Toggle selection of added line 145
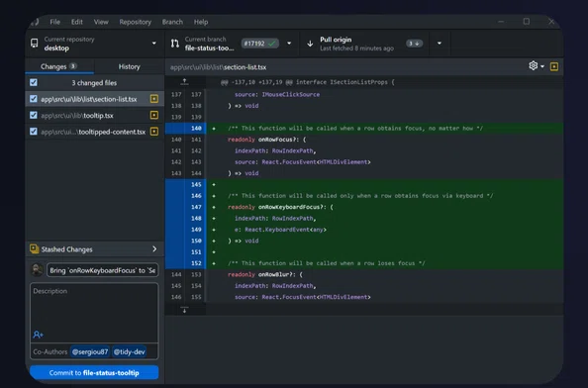 pos(186,184)
